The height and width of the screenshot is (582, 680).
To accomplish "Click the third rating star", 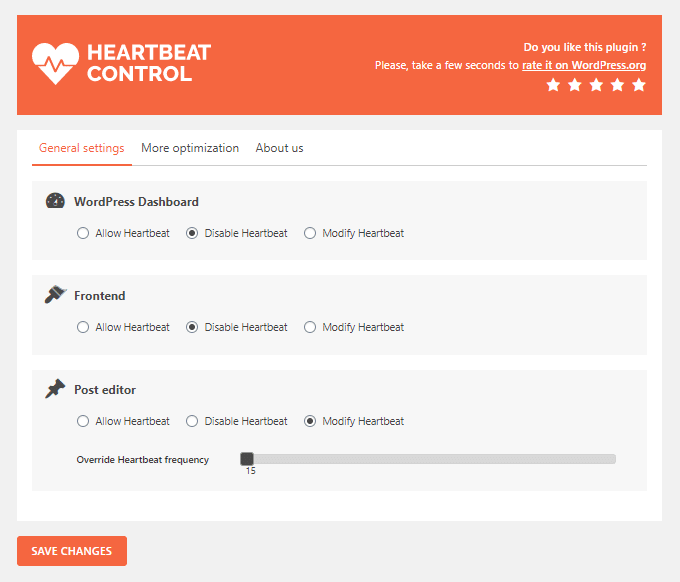I will 596,85.
